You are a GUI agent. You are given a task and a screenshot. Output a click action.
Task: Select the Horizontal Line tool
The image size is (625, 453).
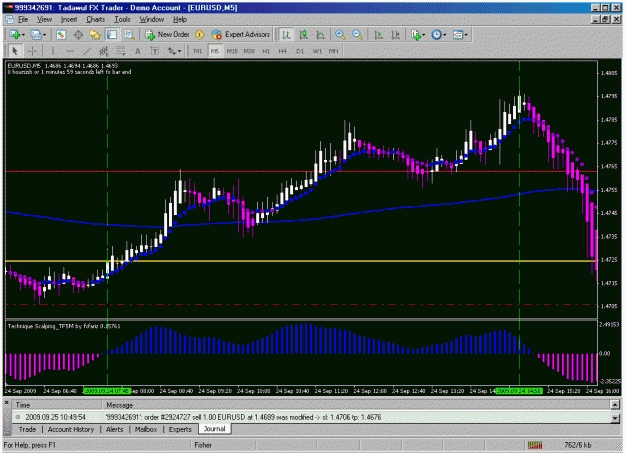70,51
